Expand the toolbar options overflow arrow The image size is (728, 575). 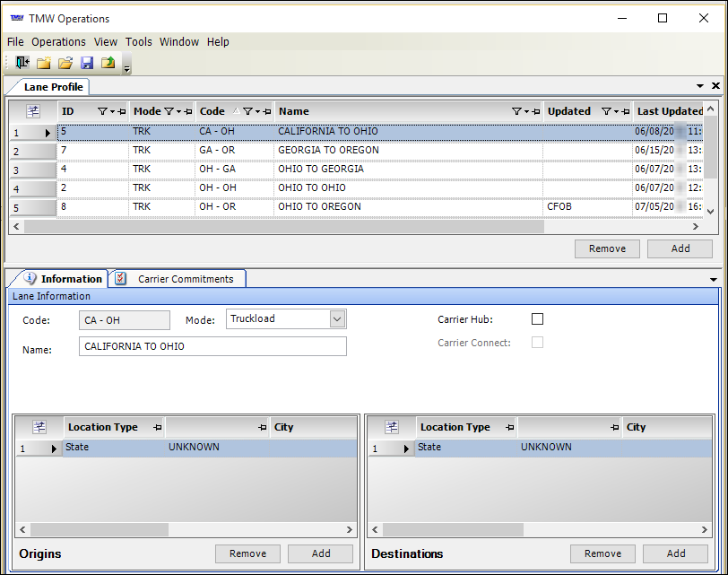pyautogui.click(x=126, y=67)
